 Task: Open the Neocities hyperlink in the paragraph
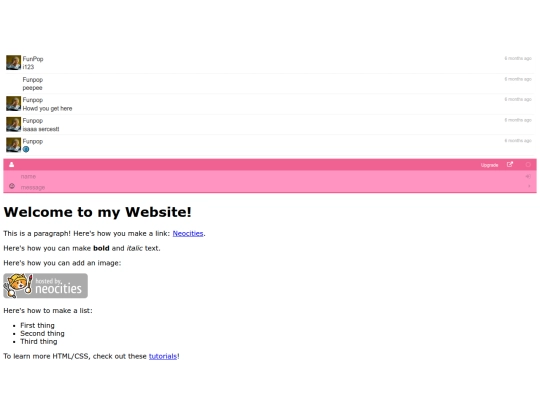coord(188,233)
